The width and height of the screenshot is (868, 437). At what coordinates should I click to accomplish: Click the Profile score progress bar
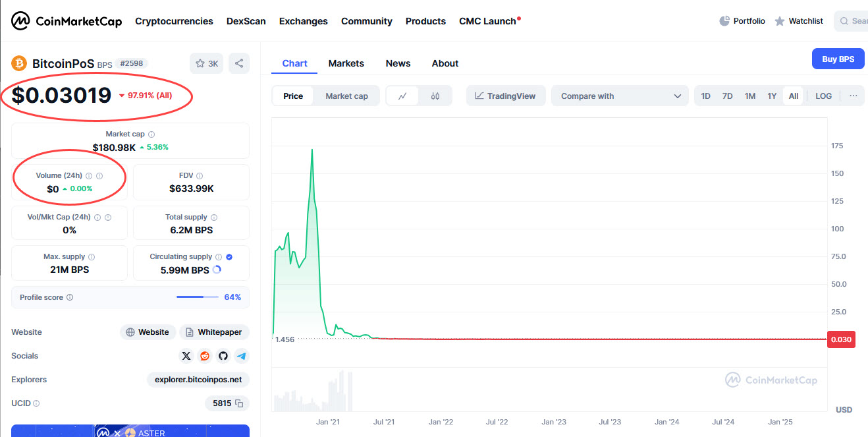click(x=197, y=297)
